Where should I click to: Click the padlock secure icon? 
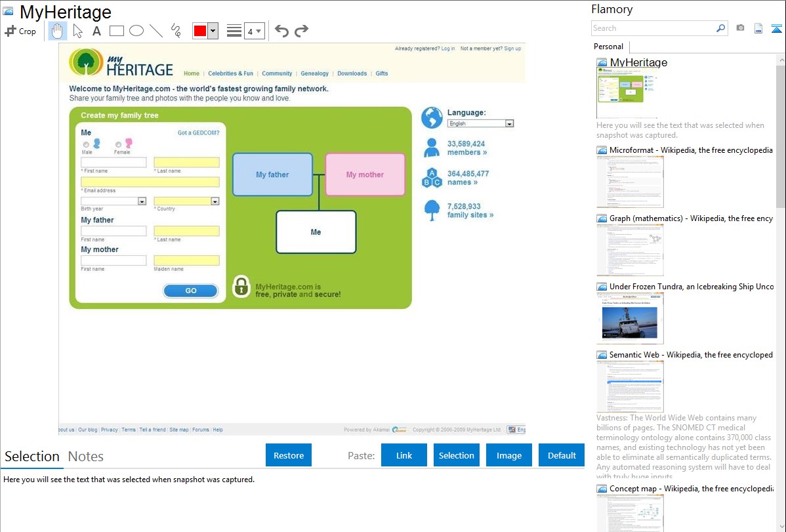point(241,286)
